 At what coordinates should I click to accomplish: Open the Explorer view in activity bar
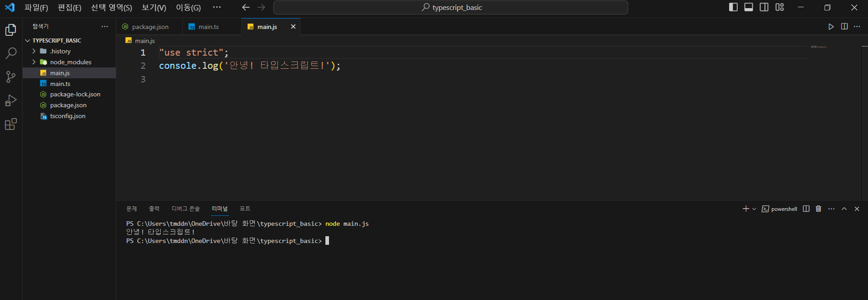(x=11, y=30)
